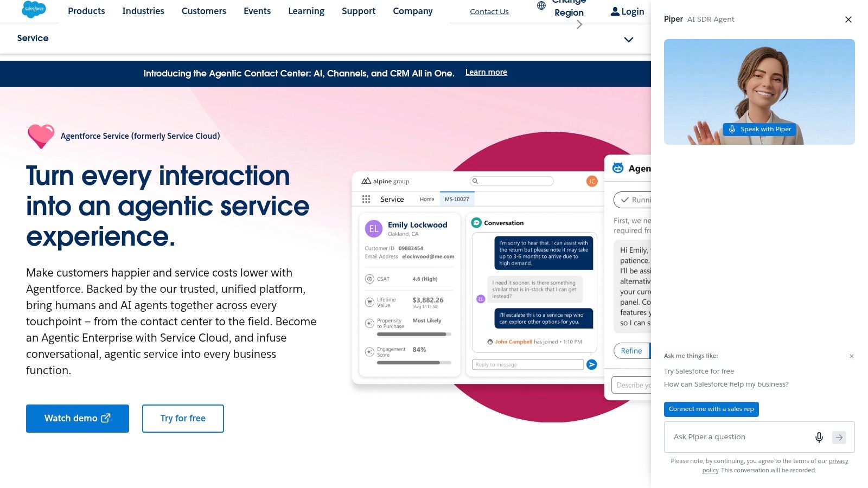
Task: Click the alpine group logo in demo
Action: tap(385, 181)
